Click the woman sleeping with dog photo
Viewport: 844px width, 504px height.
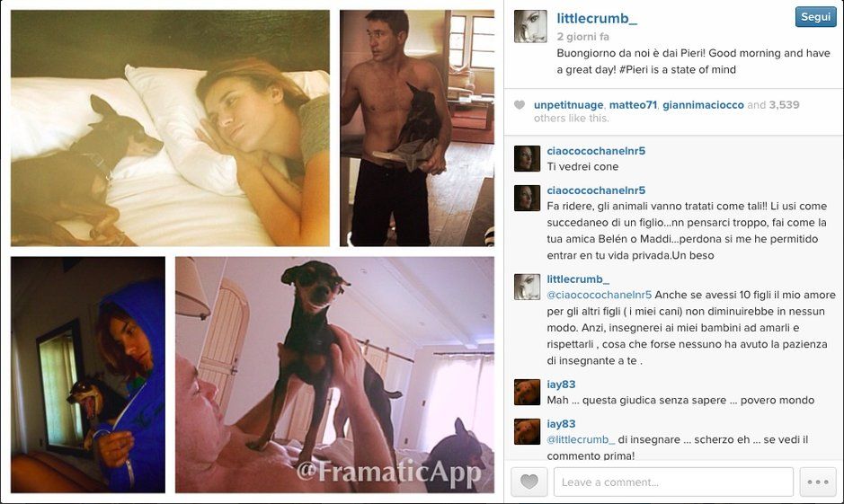(x=170, y=128)
